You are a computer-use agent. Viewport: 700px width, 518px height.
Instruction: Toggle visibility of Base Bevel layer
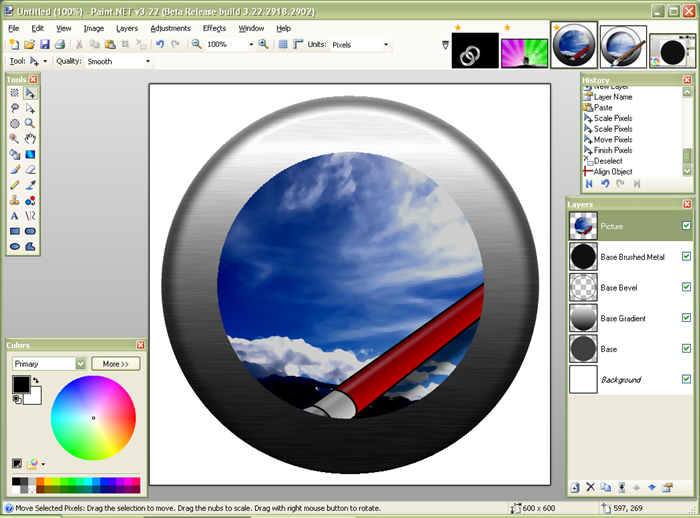click(687, 287)
